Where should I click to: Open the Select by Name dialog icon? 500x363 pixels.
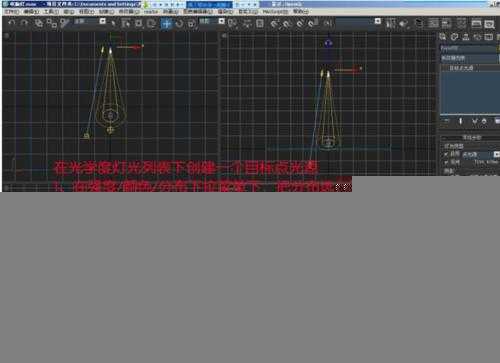pyautogui.click(x=126, y=23)
